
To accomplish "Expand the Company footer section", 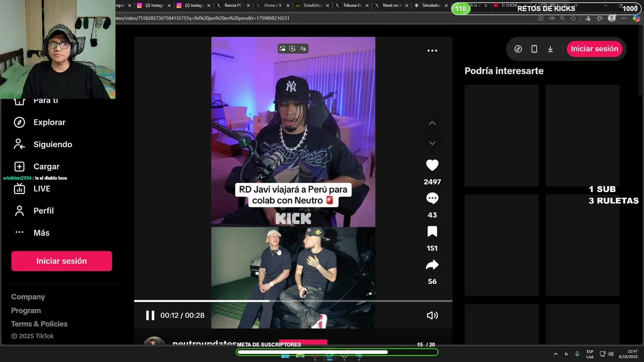I will coord(28,297).
